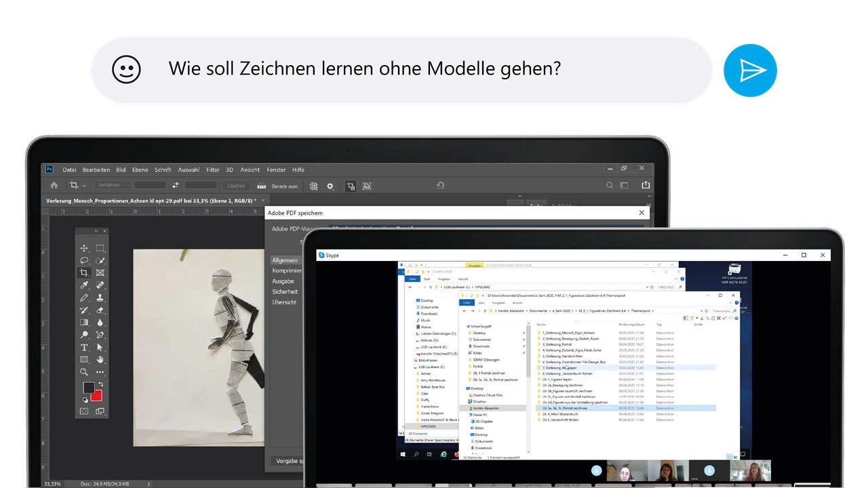The width and height of the screenshot is (868, 488).
Task: Select the Type (T) tool
Action: coord(84,347)
